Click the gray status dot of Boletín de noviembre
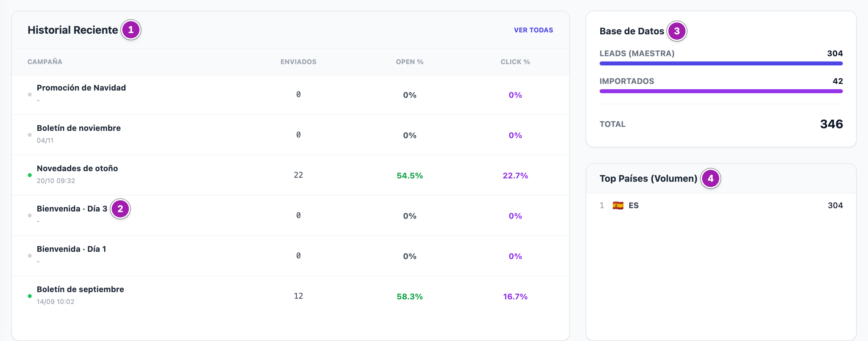Screen dimensions: 868x341 (x=30, y=135)
